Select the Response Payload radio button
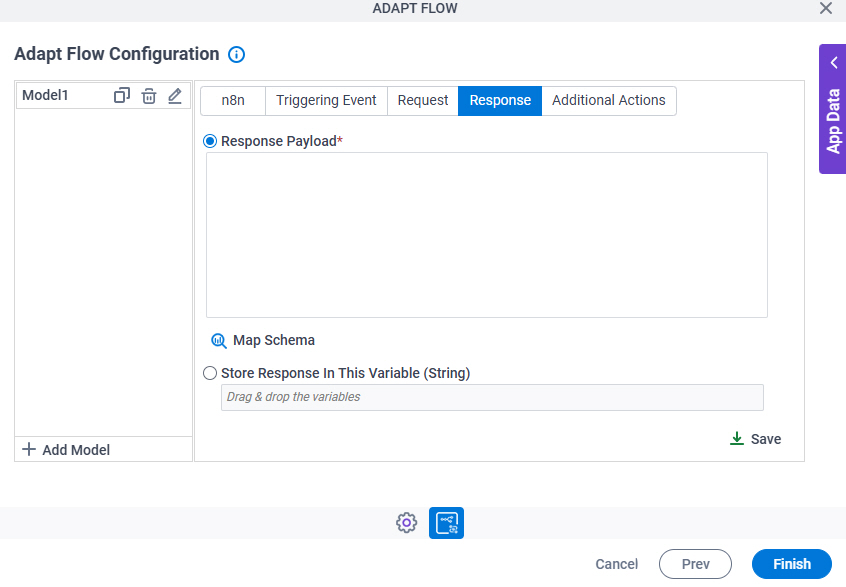This screenshot has height=587, width=846. click(x=210, y=141)
